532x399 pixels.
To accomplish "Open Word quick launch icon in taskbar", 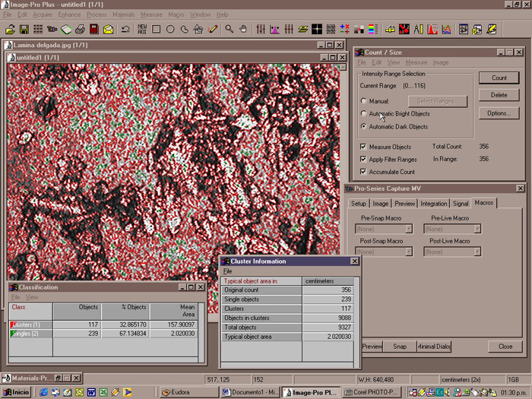I will 91,392.
